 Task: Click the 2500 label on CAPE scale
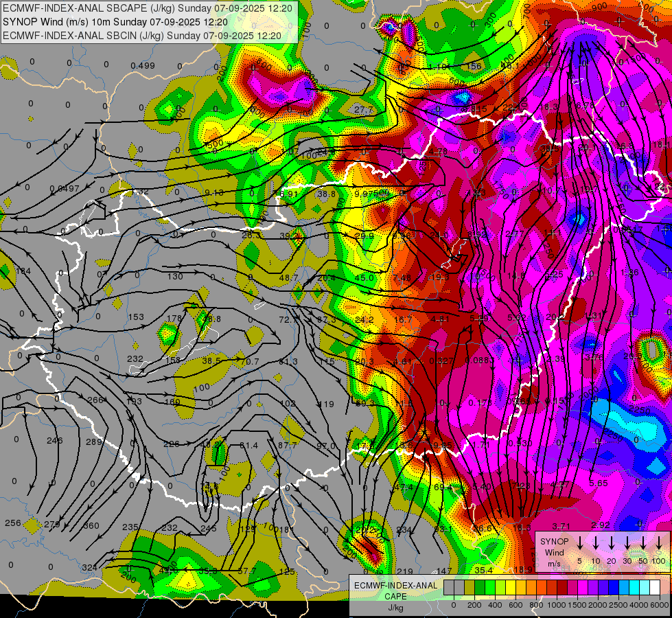(618, 605)
